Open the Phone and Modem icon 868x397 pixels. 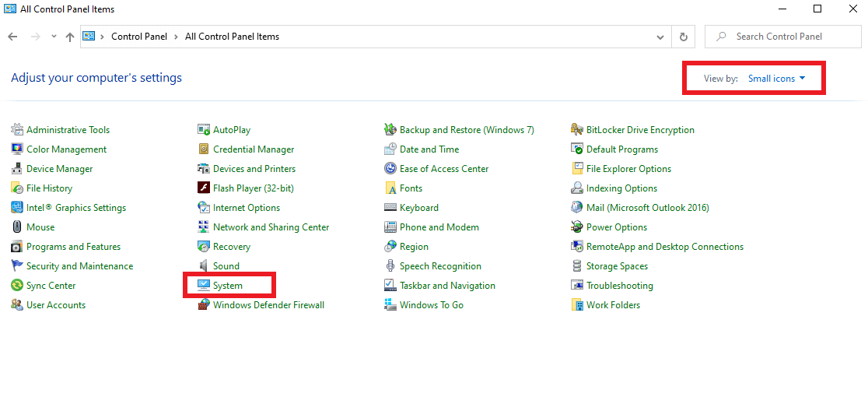click(x=390, y=227)
